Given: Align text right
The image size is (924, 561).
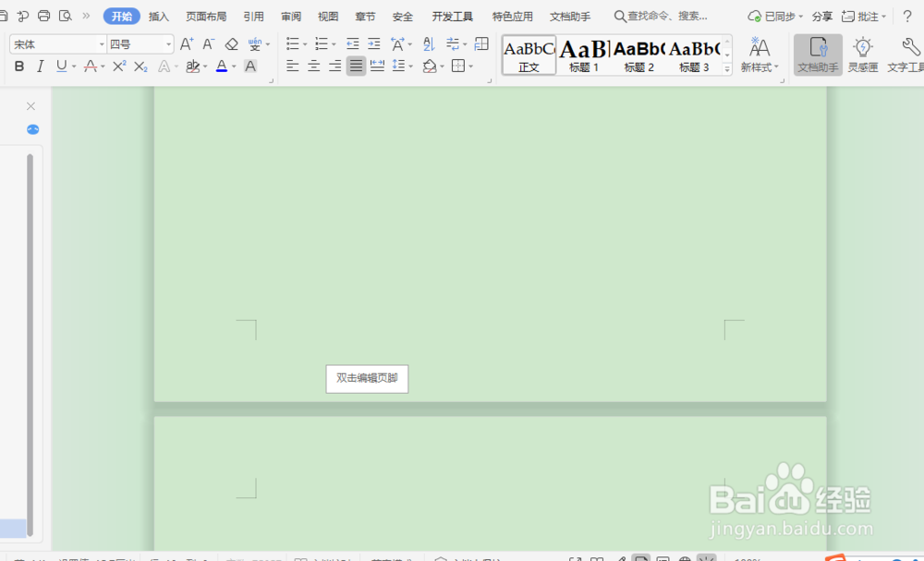Looking at the screenshot, I should pyautogui.click(x=334, y=66).
